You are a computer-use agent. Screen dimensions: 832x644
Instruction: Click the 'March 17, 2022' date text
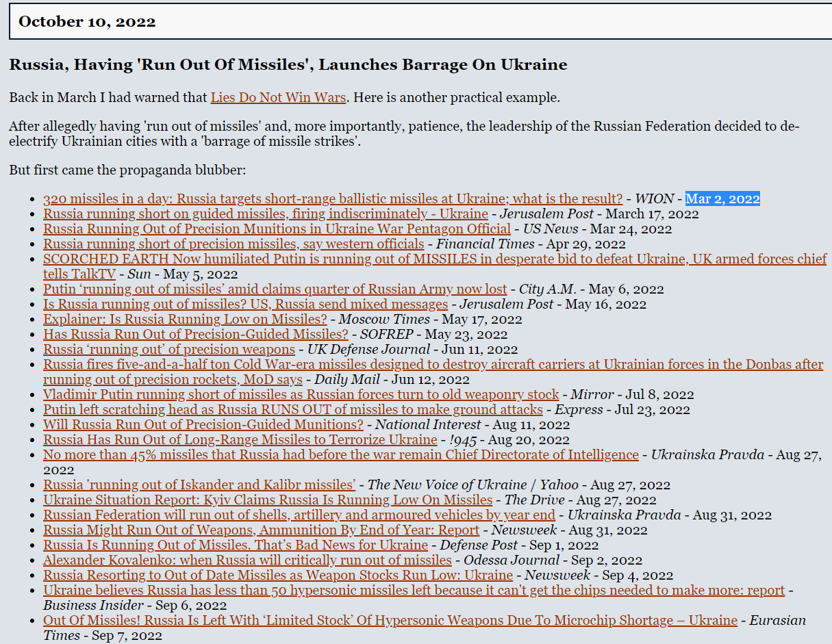pyautogui.click(x=652, y=214)
